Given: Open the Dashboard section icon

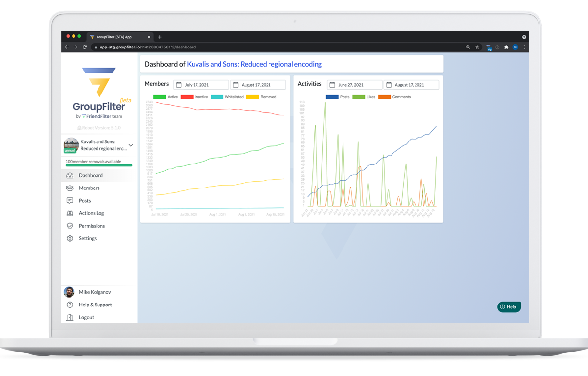Looking at the screenshot, I should tap(69, 175).
